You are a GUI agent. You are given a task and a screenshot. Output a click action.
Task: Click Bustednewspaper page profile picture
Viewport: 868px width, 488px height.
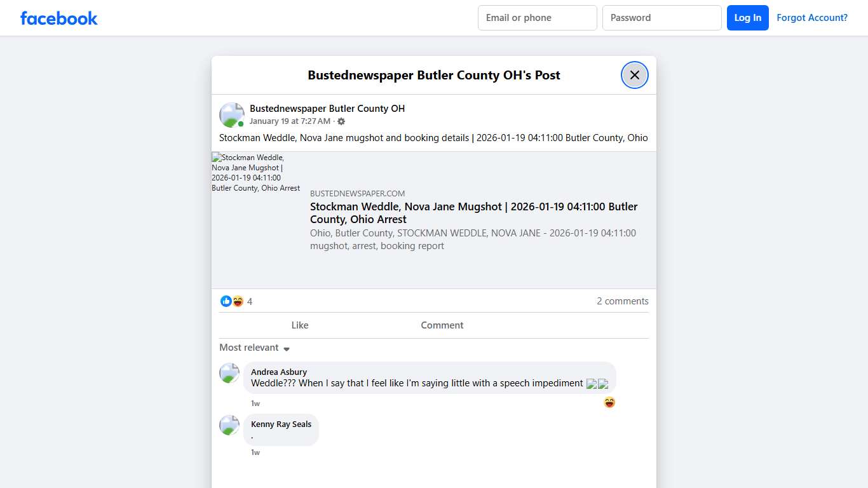coord(231,114)
